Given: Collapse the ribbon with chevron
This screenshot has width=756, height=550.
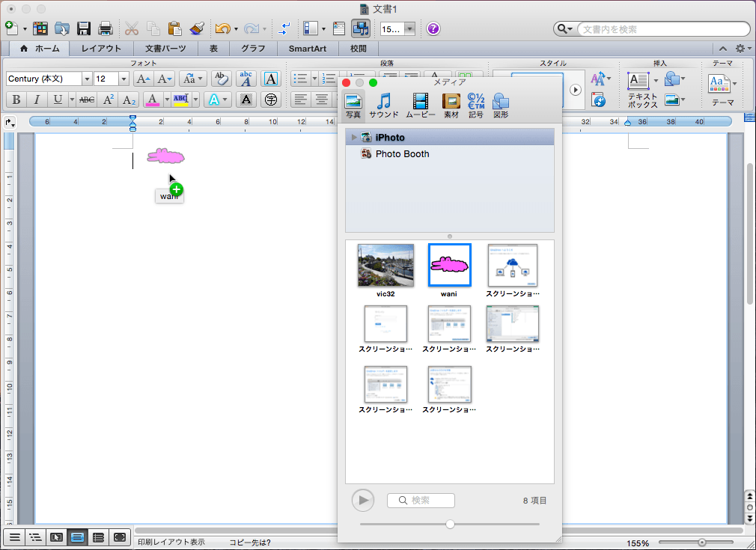Looking at the screenshot, I should (723, 49).
